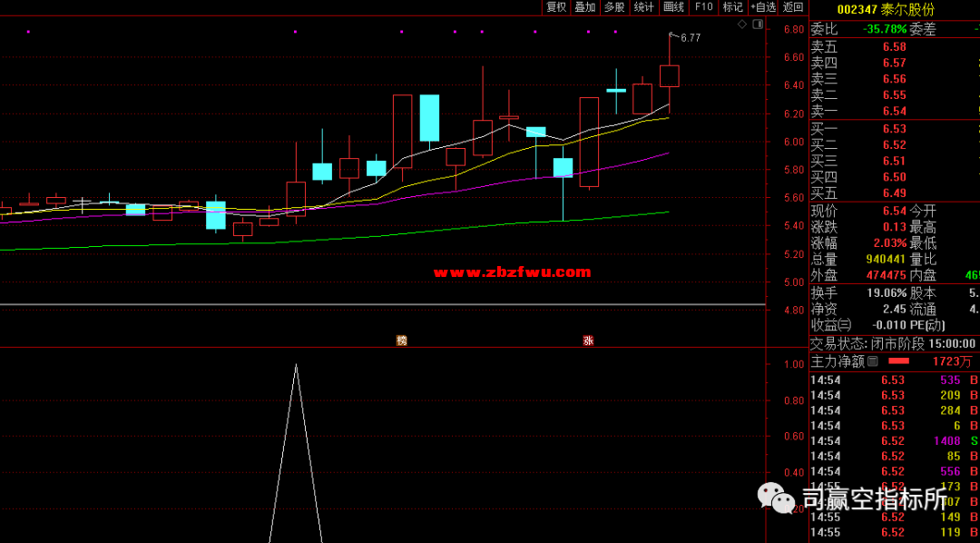980x543 pixels.
Task: Click the 涨跌 value 0.13
Action: [895, 227]
